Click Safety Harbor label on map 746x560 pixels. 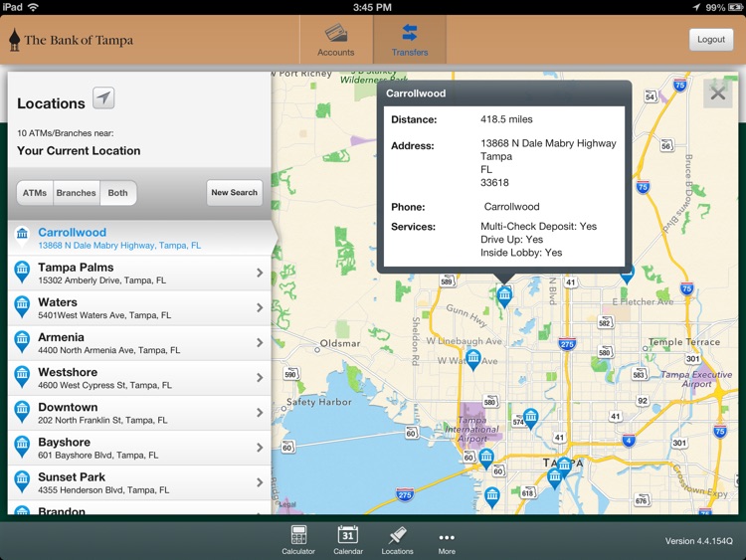318,402
